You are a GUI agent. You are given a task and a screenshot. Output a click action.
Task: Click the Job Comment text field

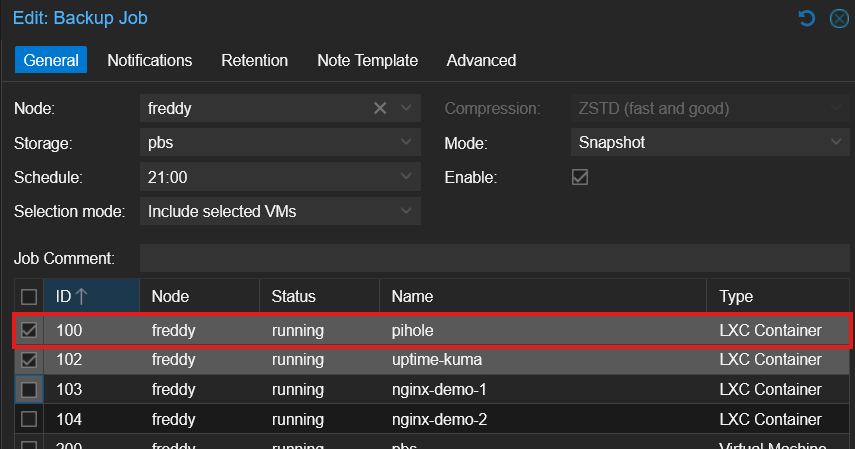[494, 258]
